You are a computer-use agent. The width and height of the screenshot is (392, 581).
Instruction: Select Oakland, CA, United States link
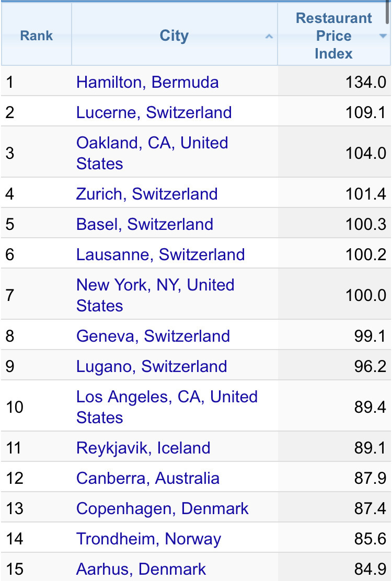(x=152, y=153)
